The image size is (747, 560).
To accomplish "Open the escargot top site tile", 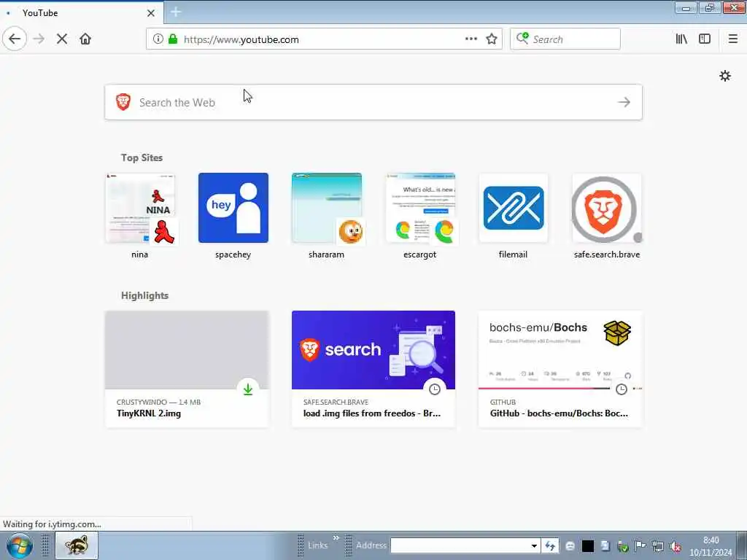I will pyautogui.click(x=419, y=216).
